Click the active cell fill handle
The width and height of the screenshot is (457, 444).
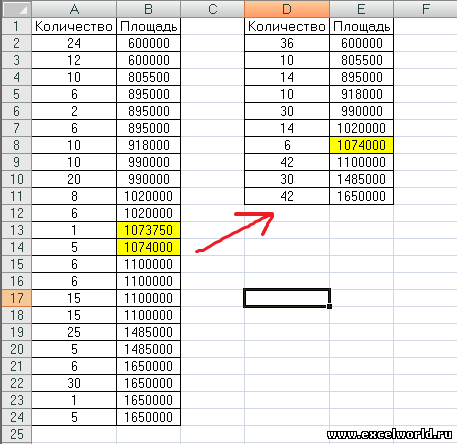[x=329, y=306]
